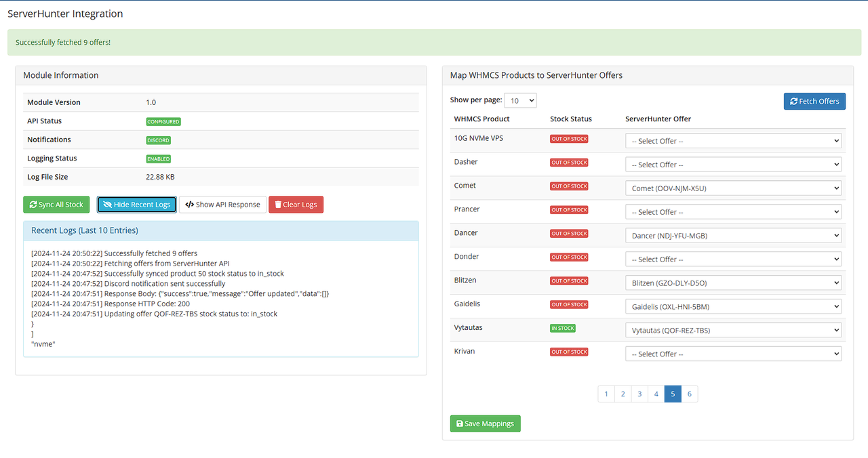
Task: Click the ServerHunter Offer column header
Action: (658, 119)
